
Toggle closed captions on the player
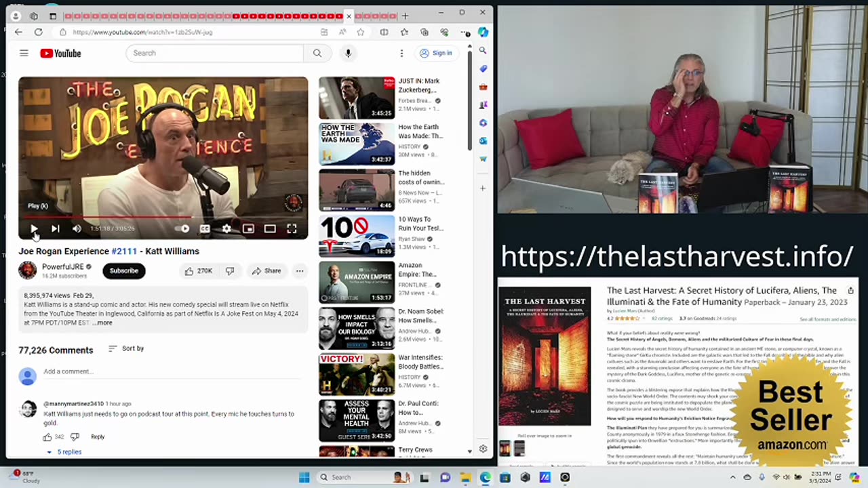[x=205, y=229]
